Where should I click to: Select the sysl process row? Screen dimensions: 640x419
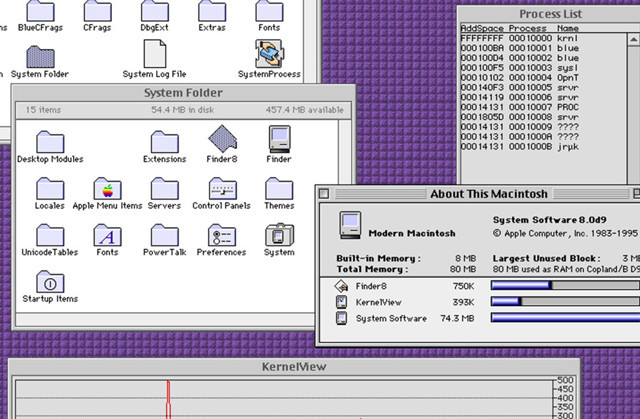click(x=543, y=68)
